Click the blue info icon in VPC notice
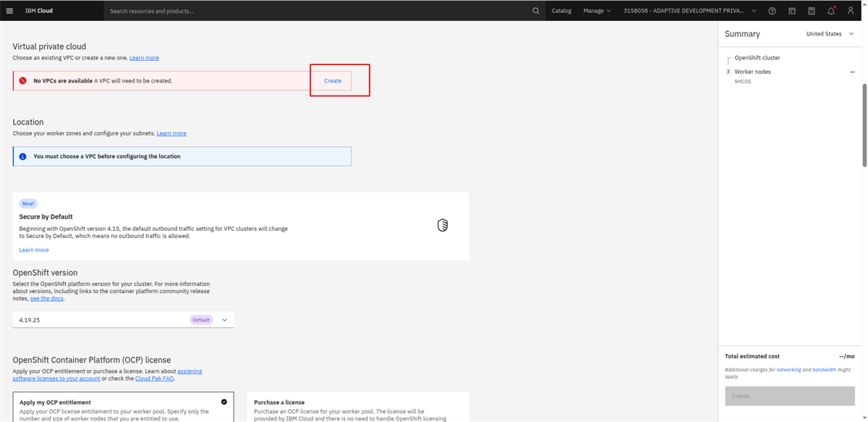This screenshot has height=422, width=868. (x=23, y=156)
